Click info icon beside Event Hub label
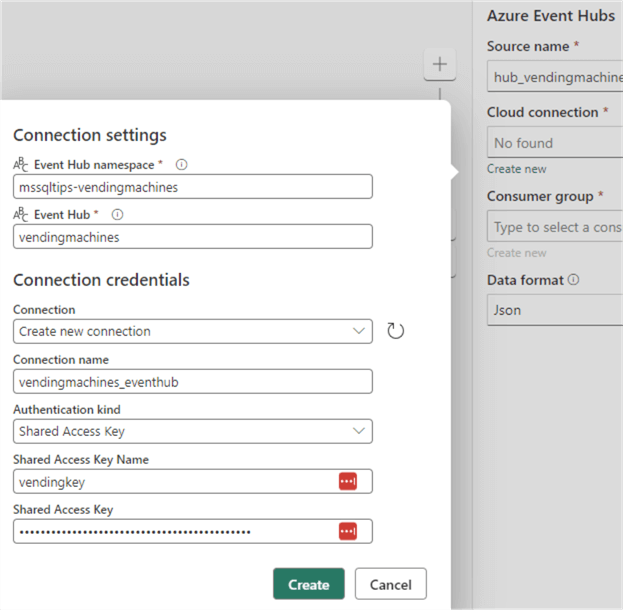Viewport: 623px width, 610px height. tap(118, 214)
